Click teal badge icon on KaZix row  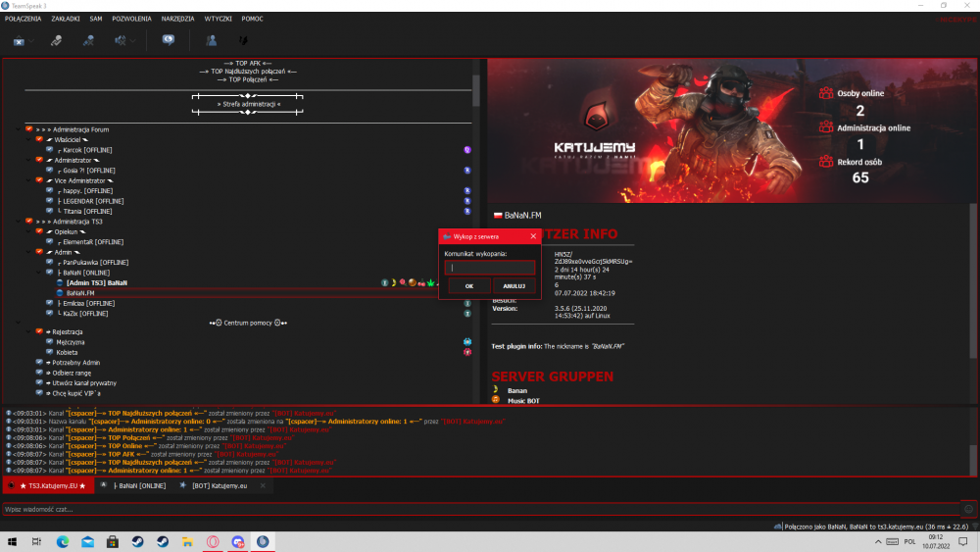point(466,313)
